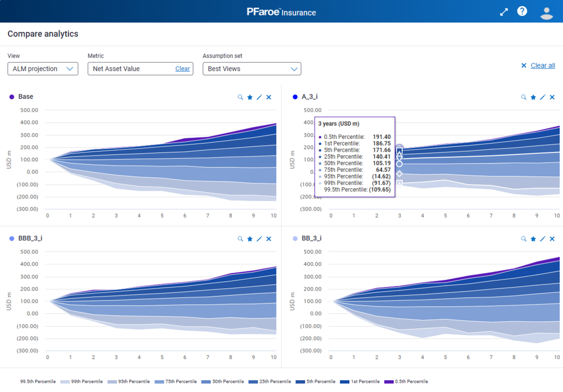
Task: Close the Base chart panel
Action: [269, 97]
